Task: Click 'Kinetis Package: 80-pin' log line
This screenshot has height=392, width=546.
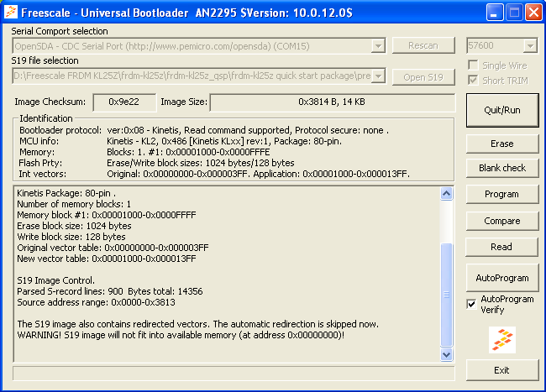Action: pos(66,193)
